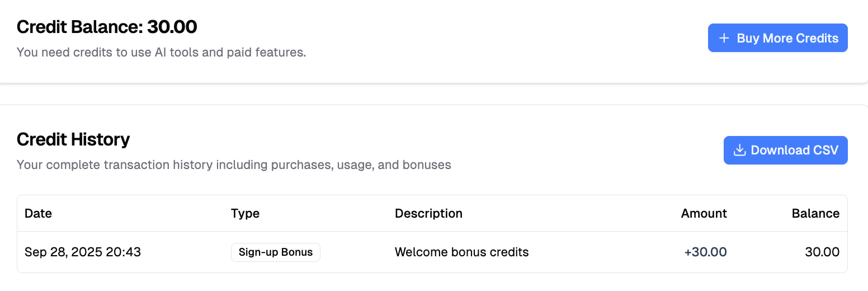The height and width of the screenshot is (291, 868).
Task: Click the Date column header
Action: click(39, 213)
